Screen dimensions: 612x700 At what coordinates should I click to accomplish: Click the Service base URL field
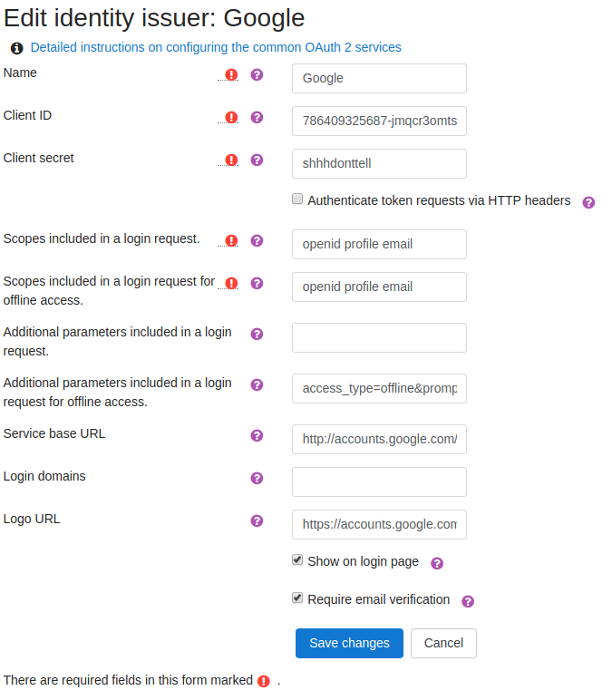tap(379, 440)
